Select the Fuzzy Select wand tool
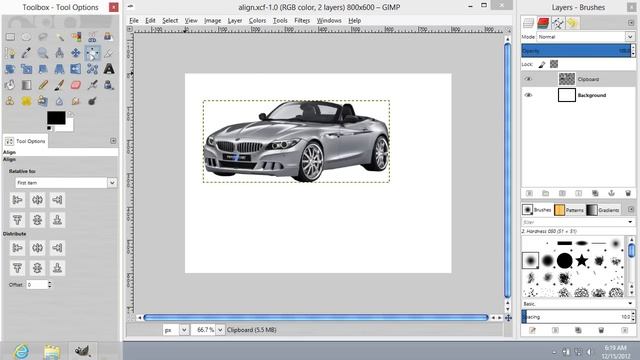 click(60, 37)
